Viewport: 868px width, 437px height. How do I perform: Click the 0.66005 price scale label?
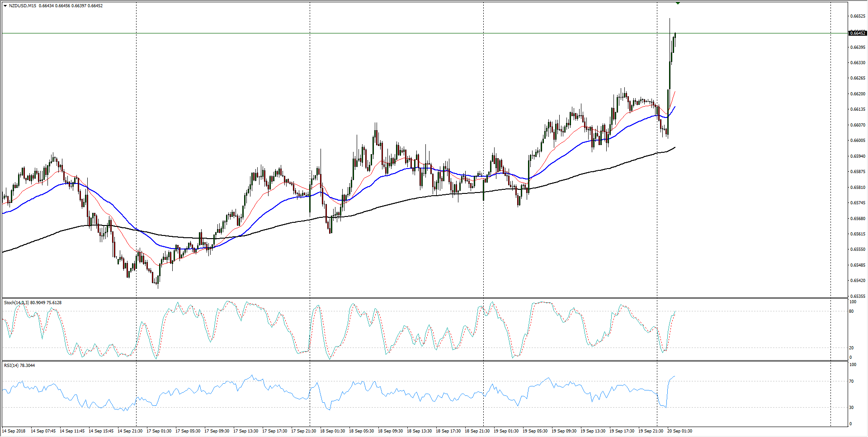[x=858, y=141]
